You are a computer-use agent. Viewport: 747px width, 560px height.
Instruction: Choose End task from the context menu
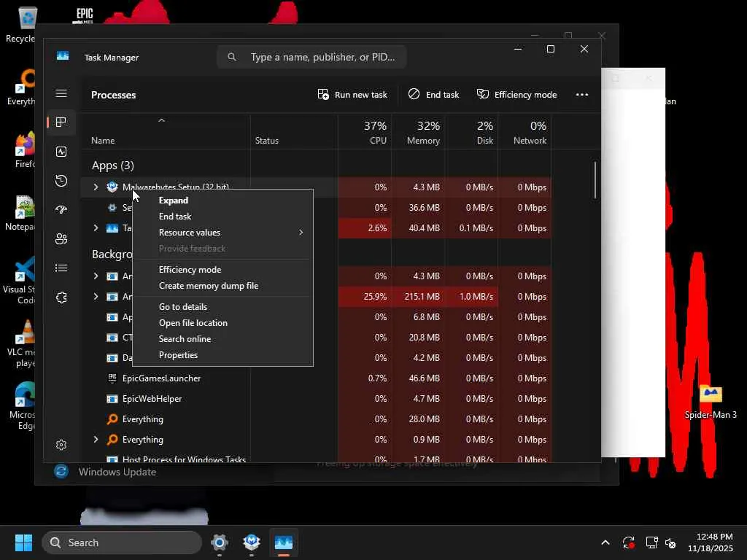coord(222,217)
